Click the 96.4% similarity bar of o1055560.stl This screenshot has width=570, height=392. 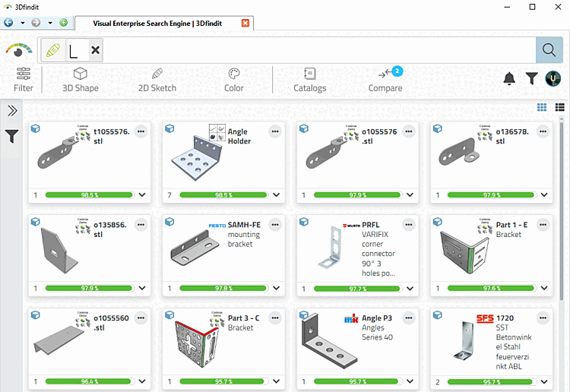click(x=89, y=381)
